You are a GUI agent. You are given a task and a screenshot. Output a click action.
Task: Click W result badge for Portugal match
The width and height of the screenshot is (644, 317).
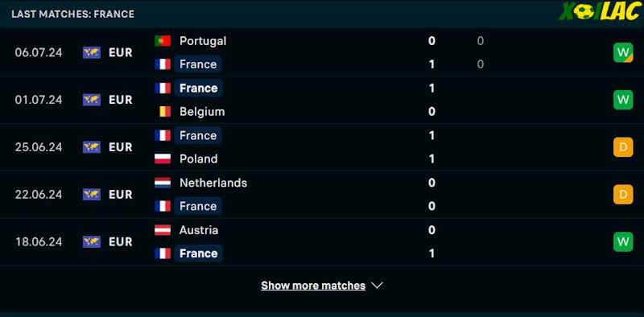[623, 52]
